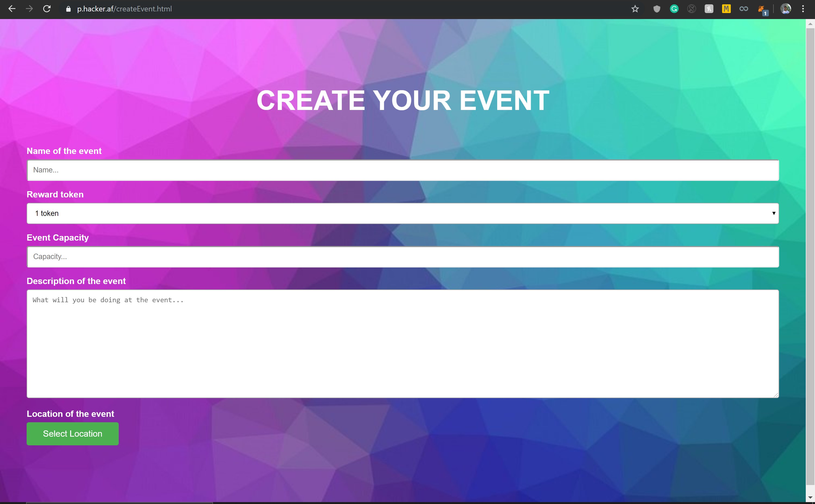Click the scrollbar up arrow
This screenshot has height=504, width=815.
pyautogui.click(x=810, y=24)
